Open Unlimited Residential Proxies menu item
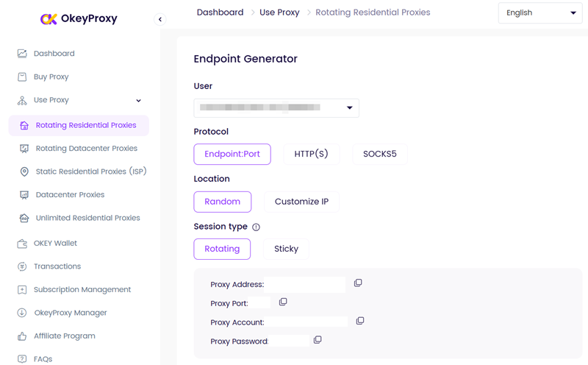The image size is (588, 365). click(87, 218)
